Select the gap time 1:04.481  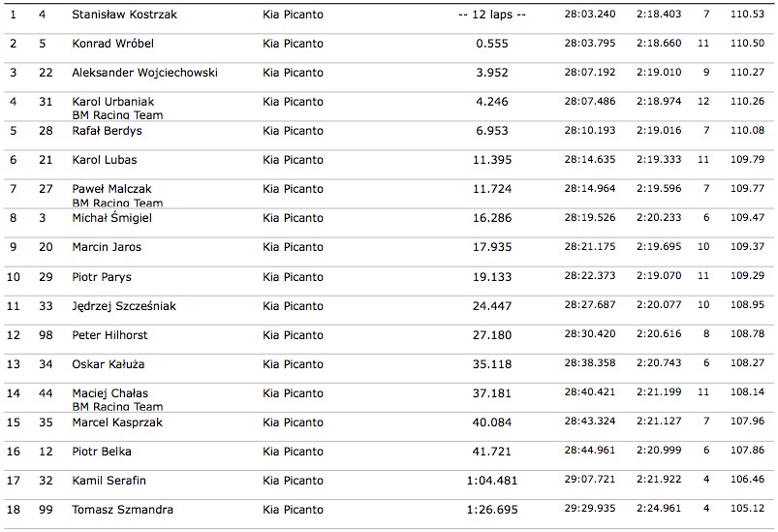492,481
